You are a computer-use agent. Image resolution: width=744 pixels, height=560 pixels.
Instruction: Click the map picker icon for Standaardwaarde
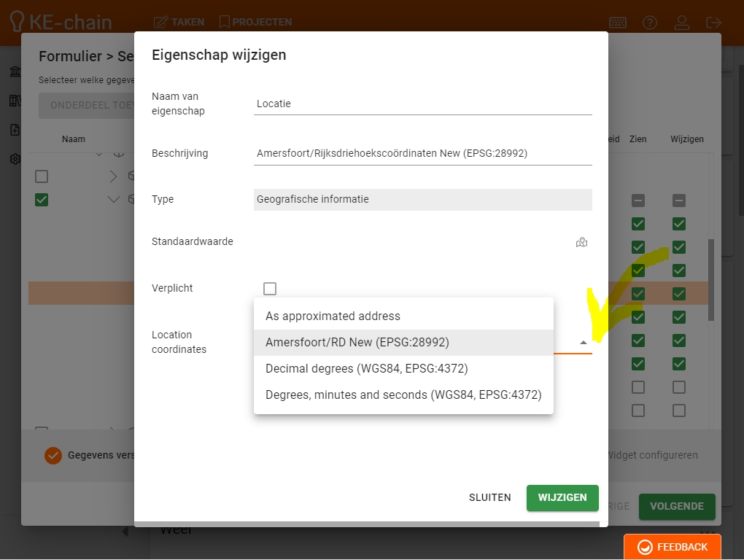pos(581,243)
